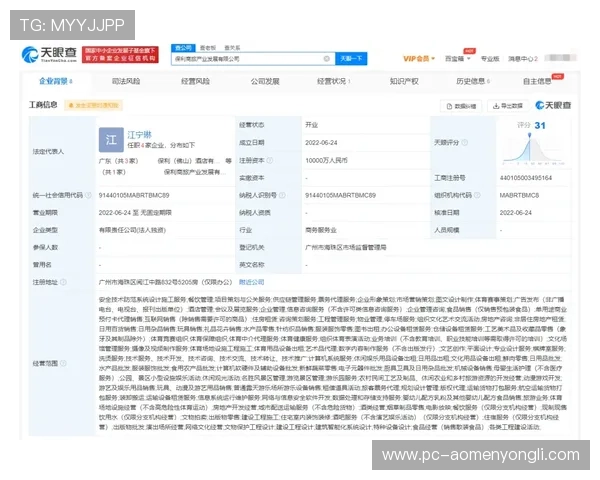Click the 天眼查 logo next to export button
The height and width of the screenshot is (480, 600).
click(553, 105)
